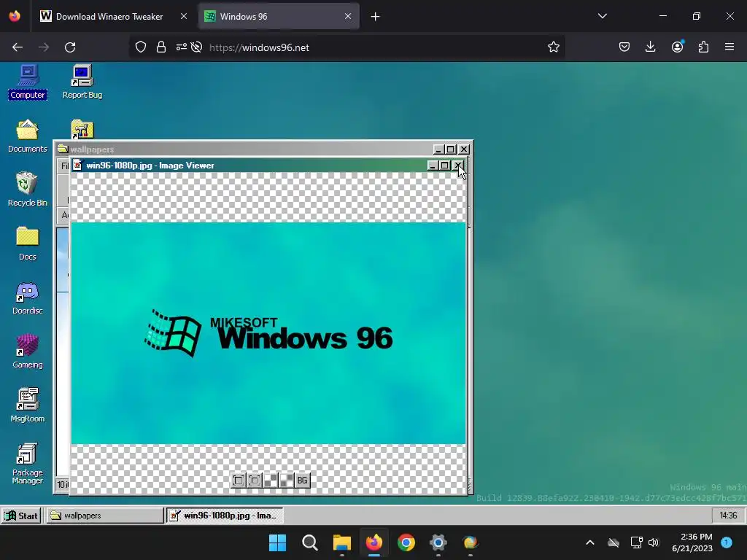Open site permissions icon in address bar

(182, 47)
